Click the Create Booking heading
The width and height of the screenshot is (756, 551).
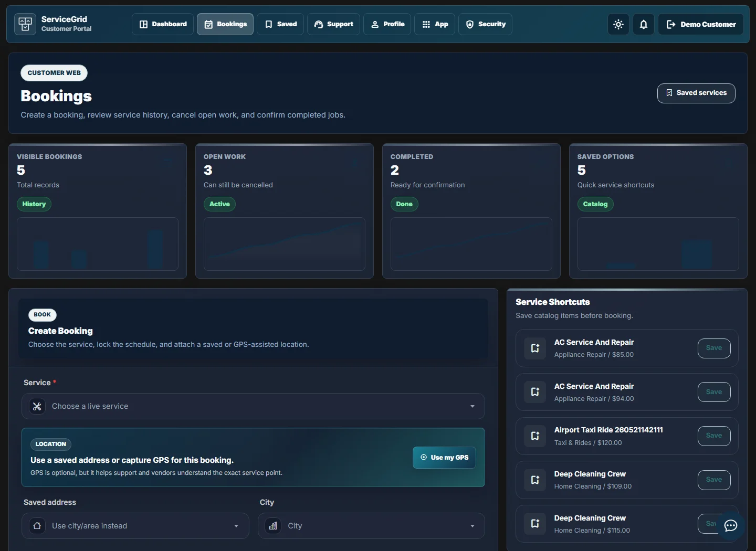[60, 331]
